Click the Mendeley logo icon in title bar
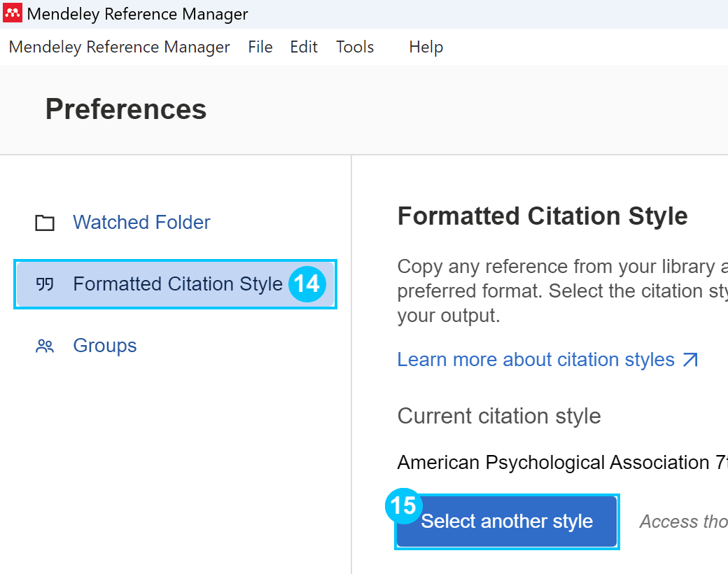This screenshot has height=574, width=728. click(13, 13)
